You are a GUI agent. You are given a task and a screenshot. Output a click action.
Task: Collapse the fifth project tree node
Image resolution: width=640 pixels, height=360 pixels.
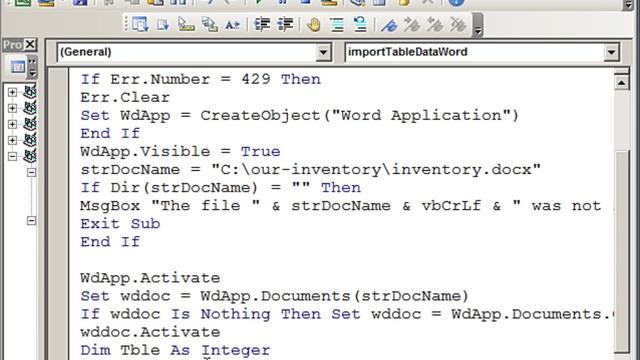[x=12, y=156]
